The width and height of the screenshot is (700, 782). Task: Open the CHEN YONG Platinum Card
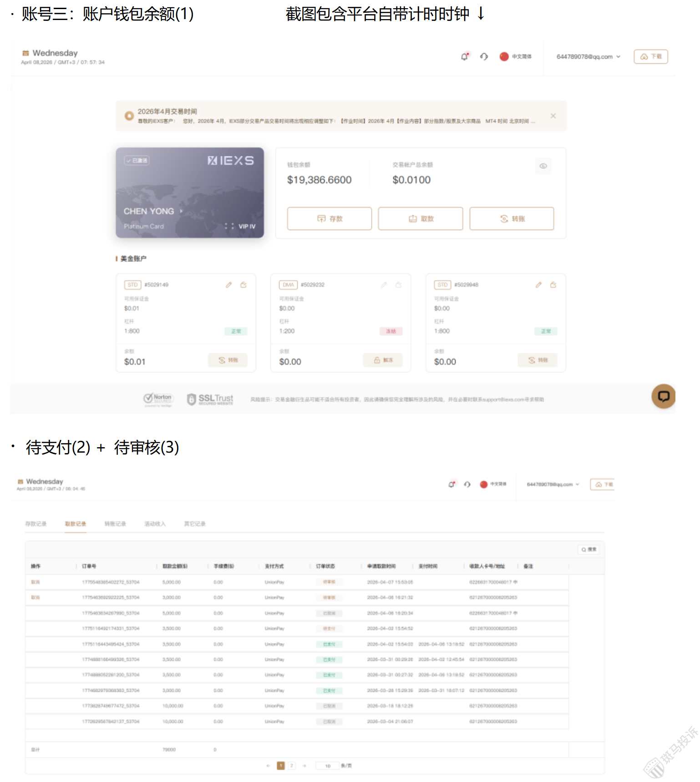click(x=190, y=192)
